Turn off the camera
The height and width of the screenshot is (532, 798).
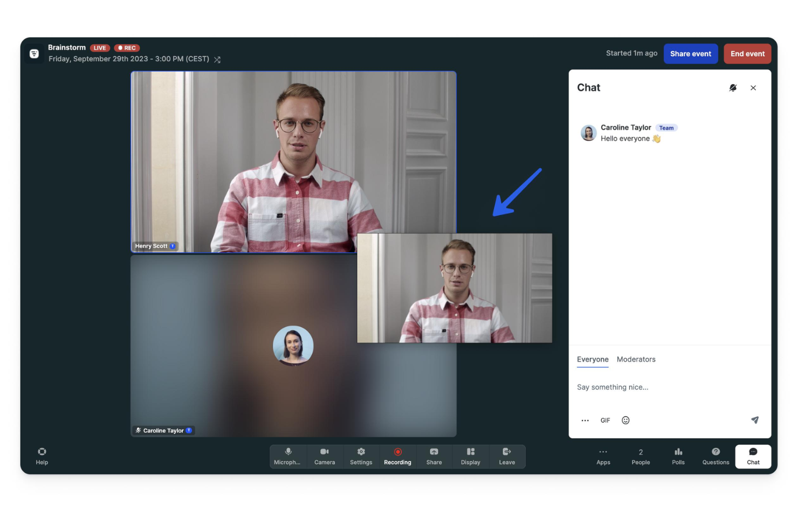(324, 456)
